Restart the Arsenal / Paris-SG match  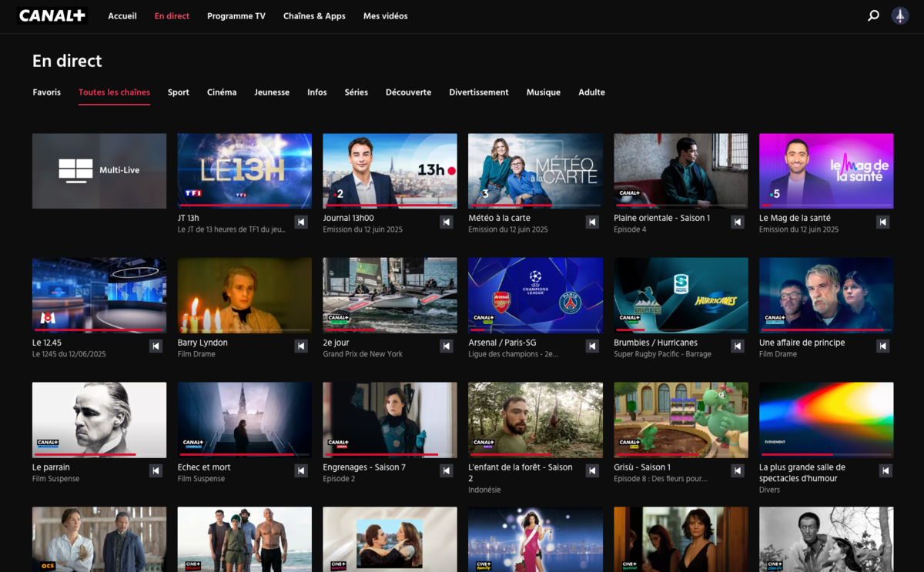click(x=592, y=346)
